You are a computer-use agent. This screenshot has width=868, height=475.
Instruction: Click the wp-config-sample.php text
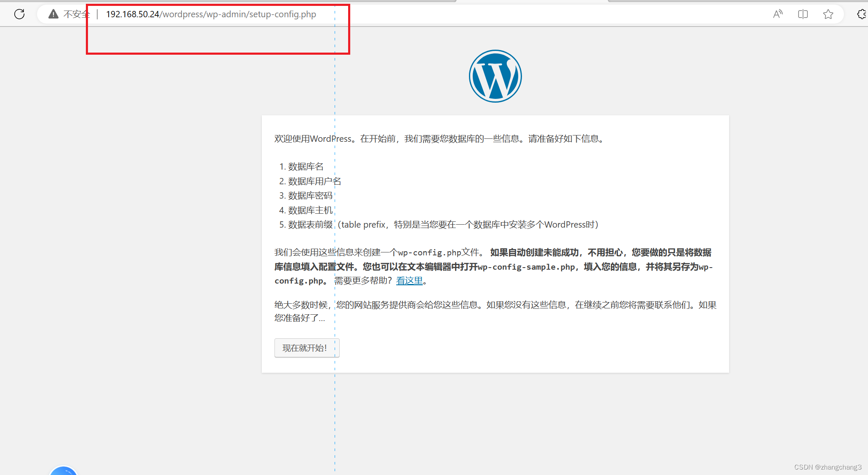pos(526,267)
